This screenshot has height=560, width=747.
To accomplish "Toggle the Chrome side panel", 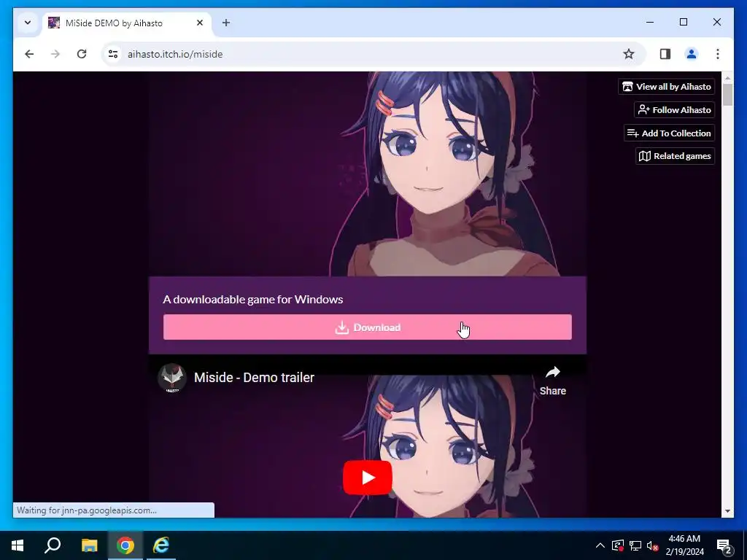I will click(x=665, y=54).
